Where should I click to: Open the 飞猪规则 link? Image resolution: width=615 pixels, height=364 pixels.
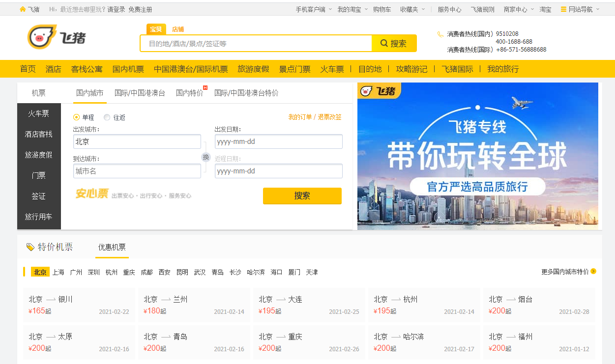[x=483, y=9]
